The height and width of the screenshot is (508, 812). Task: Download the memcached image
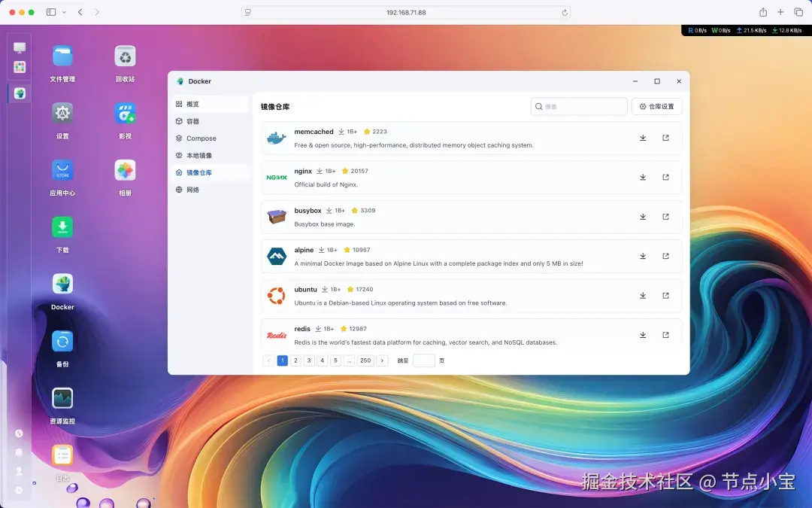643,138
